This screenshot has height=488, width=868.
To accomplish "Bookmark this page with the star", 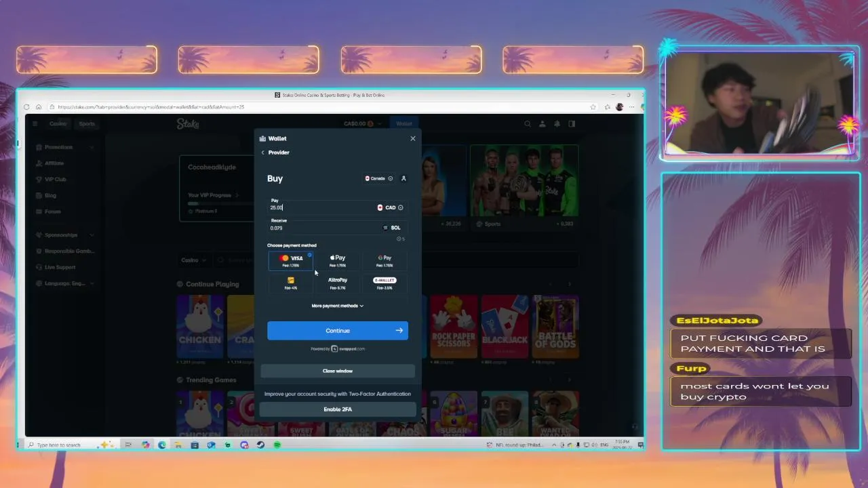I will click(593, 107).
